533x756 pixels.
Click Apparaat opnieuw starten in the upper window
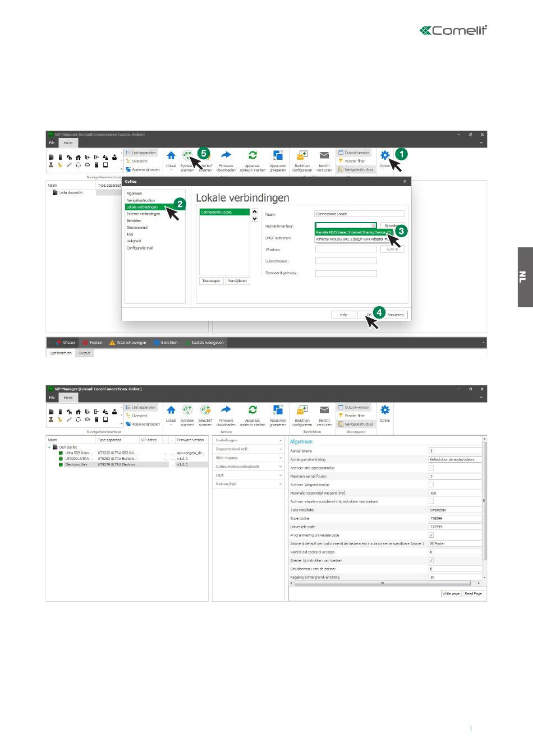tap(252, 160)
